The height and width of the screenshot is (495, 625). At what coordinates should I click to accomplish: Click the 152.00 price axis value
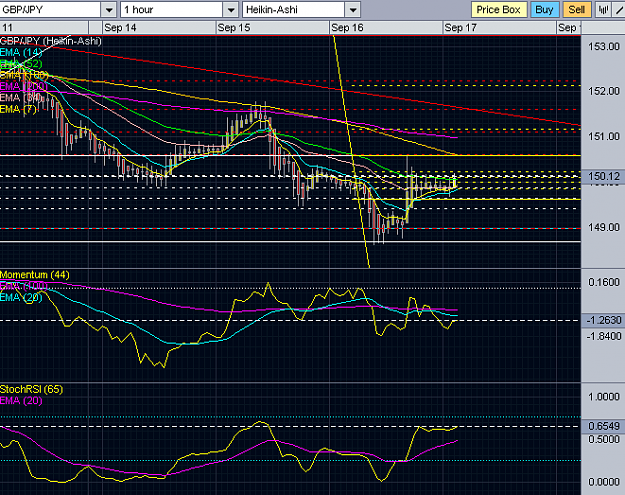(604, 91)
